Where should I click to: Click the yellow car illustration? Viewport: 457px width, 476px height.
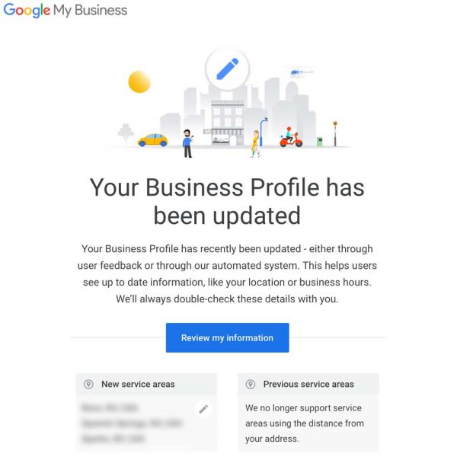tap(152, 139)
